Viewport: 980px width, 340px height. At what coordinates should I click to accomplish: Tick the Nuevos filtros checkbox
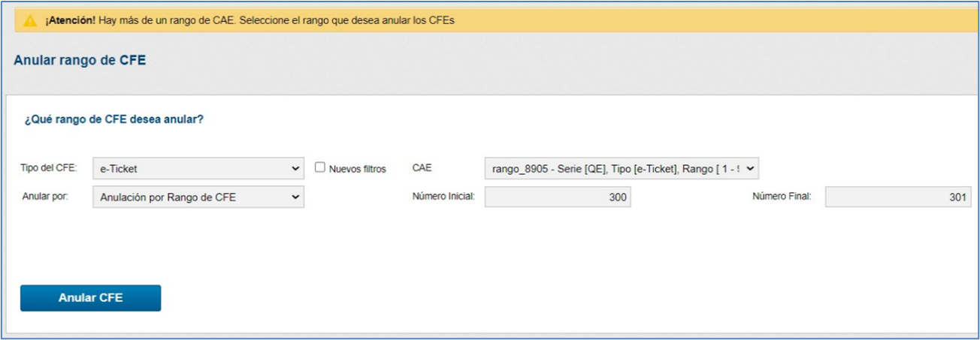(320, 168)
